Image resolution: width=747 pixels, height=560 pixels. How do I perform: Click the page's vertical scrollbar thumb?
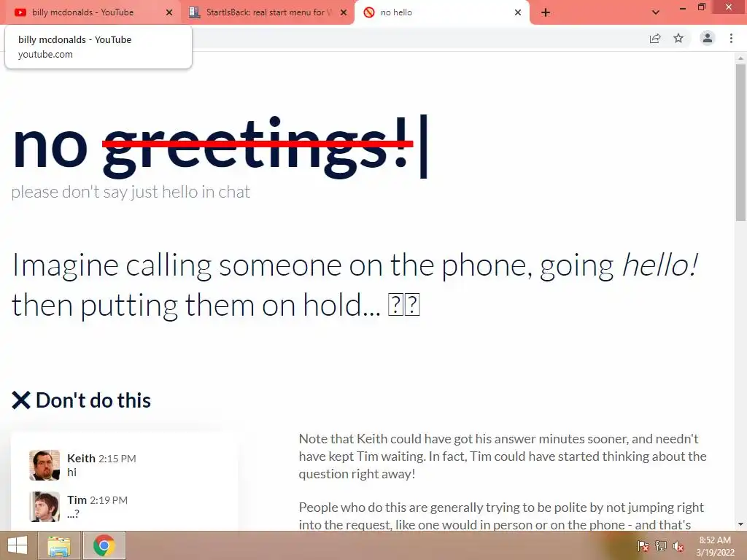(740, 142)
